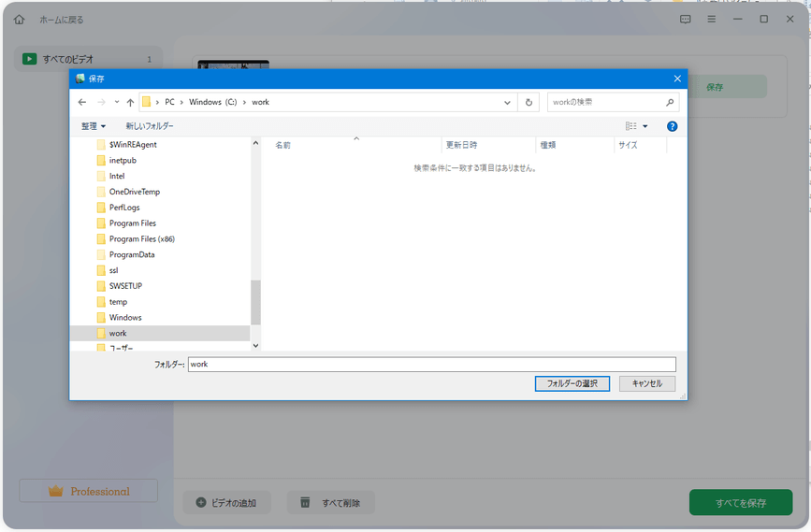811x532 pixels.
Task: Click 新しいフォルダー to create a folder
Action: (x=150, y=126)
